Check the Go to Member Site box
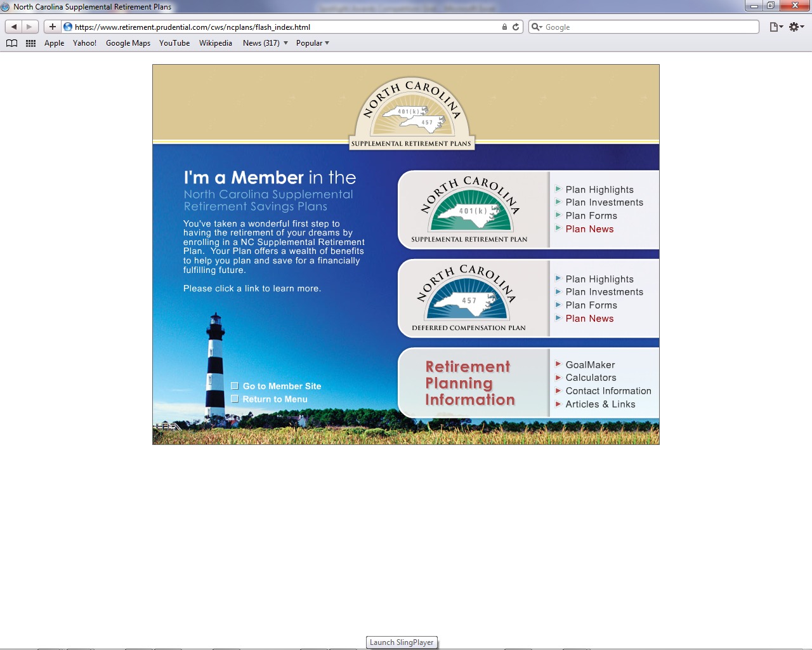The image size is (812, 650). point(235,386)
